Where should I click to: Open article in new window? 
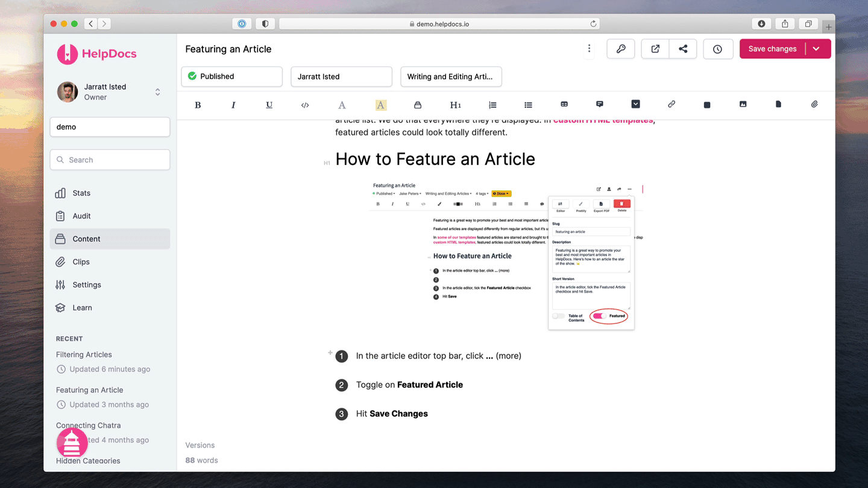click(655, 49)
